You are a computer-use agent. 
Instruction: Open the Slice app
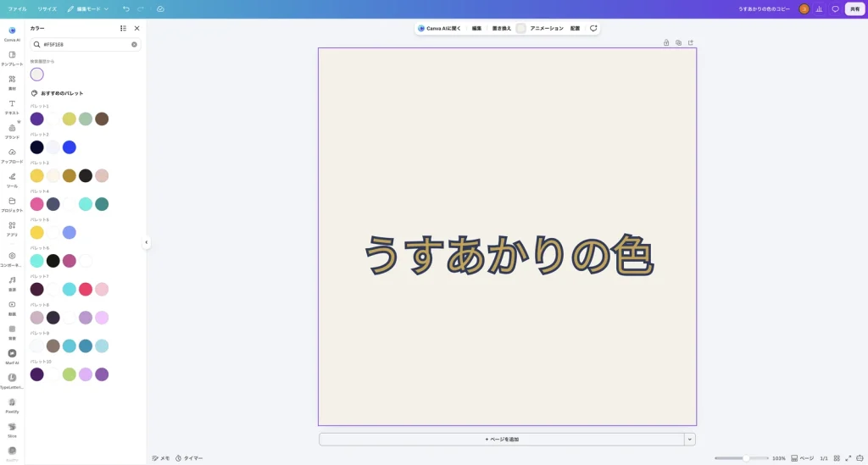point(12,429)
